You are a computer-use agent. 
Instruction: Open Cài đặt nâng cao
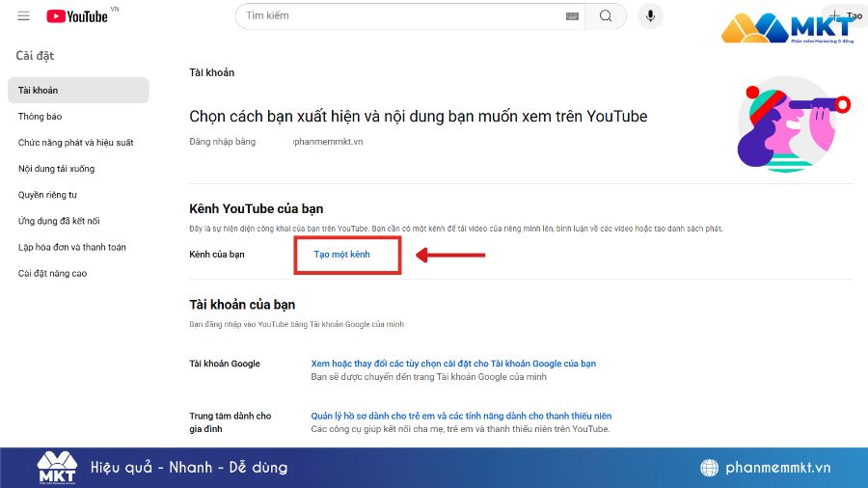click(52, 273)
